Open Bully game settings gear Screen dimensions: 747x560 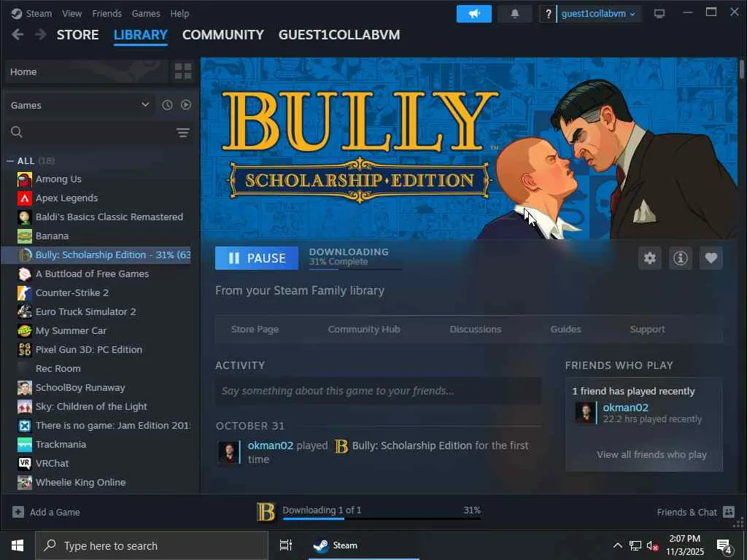pyautogui.click(x=650, y=258)
